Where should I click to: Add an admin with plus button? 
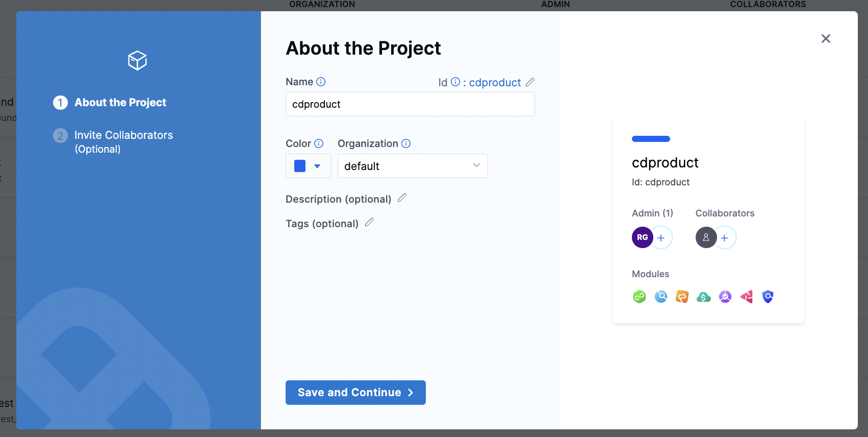[661, 238]
